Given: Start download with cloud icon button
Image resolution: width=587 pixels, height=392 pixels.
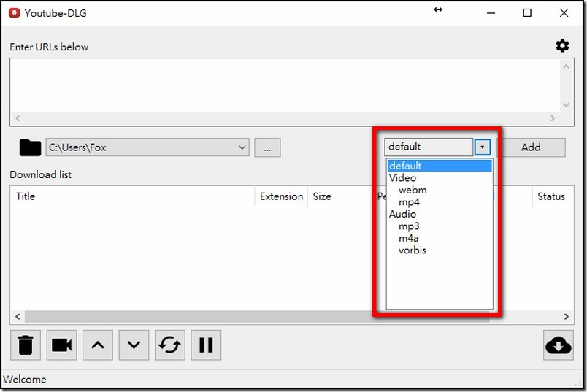Looking at the screenshot, I should point(559,345).
